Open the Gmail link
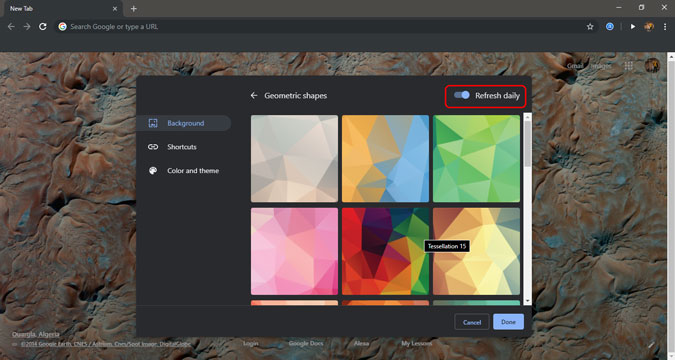The width and height of the screenshot is (675, 360). coord(575,66)
